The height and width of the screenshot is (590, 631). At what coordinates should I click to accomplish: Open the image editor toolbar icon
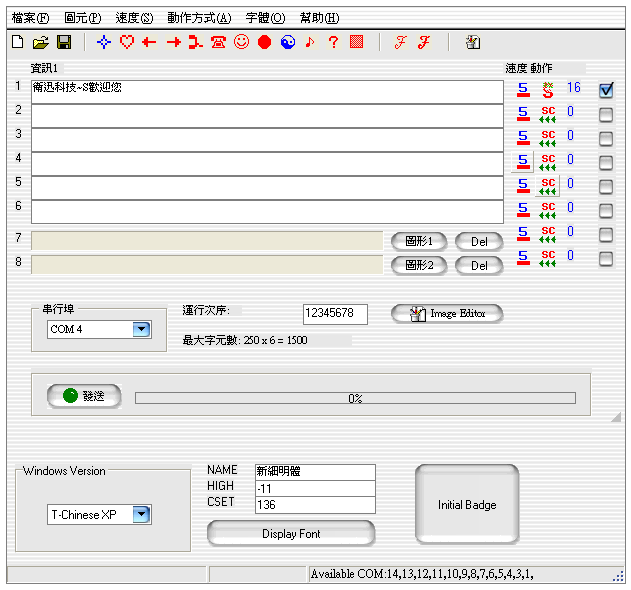tap(473, 42)
